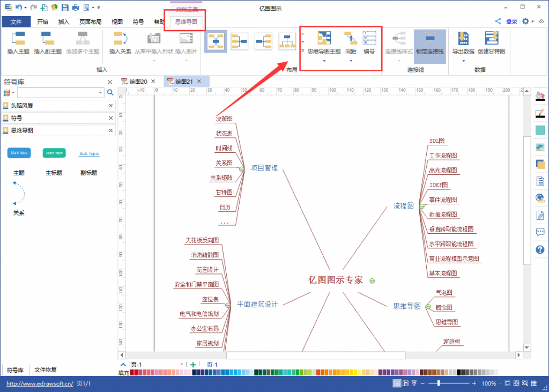
Task: Switch to the 页面布局 ribbon tab
Action: pos(90,22)
